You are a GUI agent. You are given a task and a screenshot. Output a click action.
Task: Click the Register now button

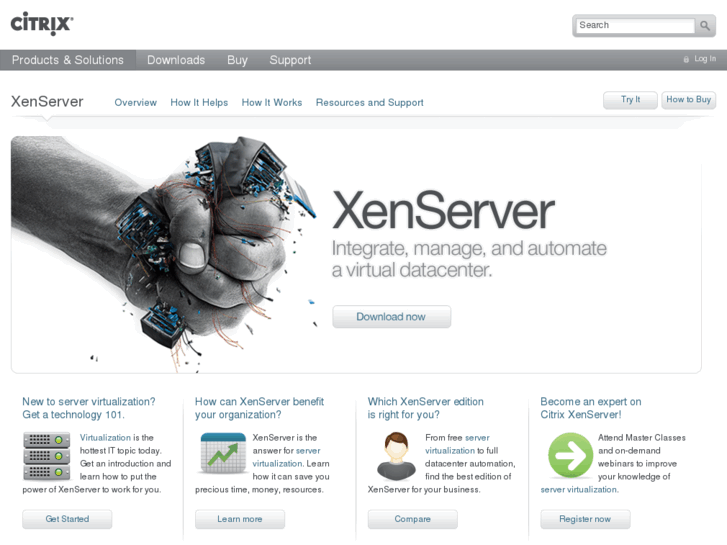[585, 519]
